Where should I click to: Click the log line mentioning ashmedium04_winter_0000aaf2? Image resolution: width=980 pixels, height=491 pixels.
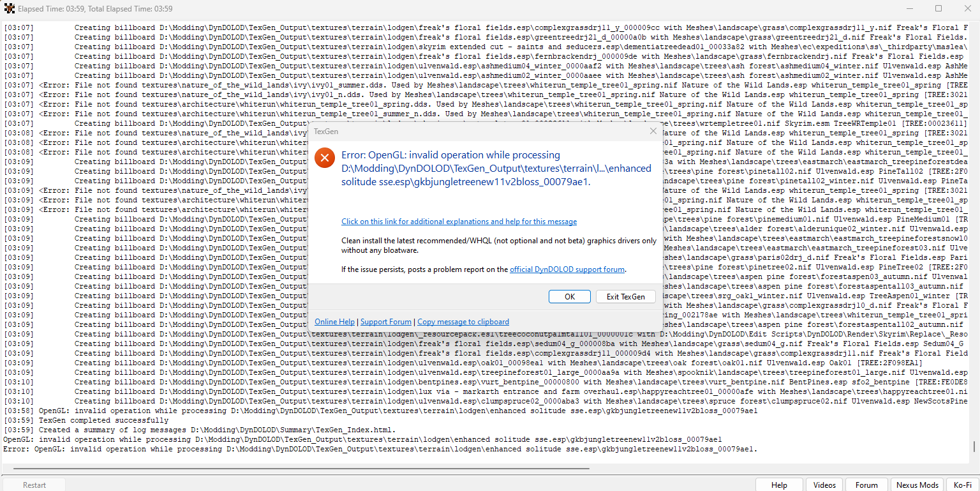pos(486,66)
